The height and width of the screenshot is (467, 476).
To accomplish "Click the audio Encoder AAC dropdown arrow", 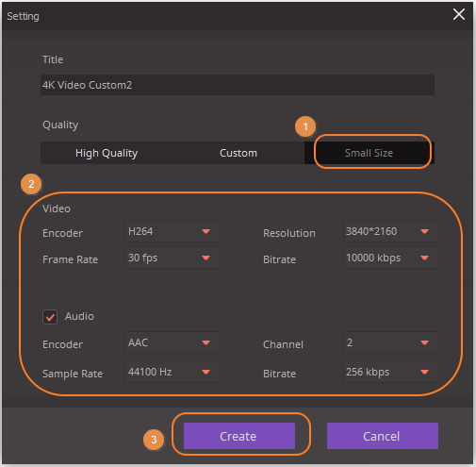I will pos(205,342).
